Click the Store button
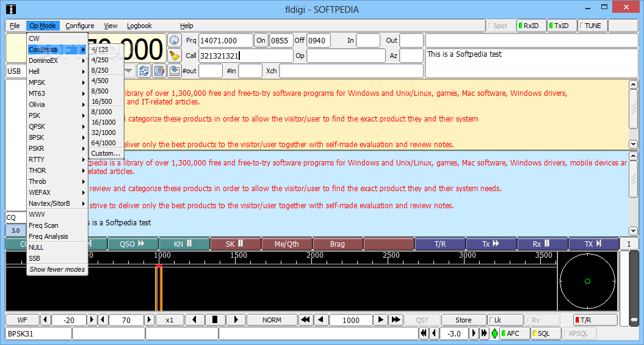644x345 pixels. 463,320
